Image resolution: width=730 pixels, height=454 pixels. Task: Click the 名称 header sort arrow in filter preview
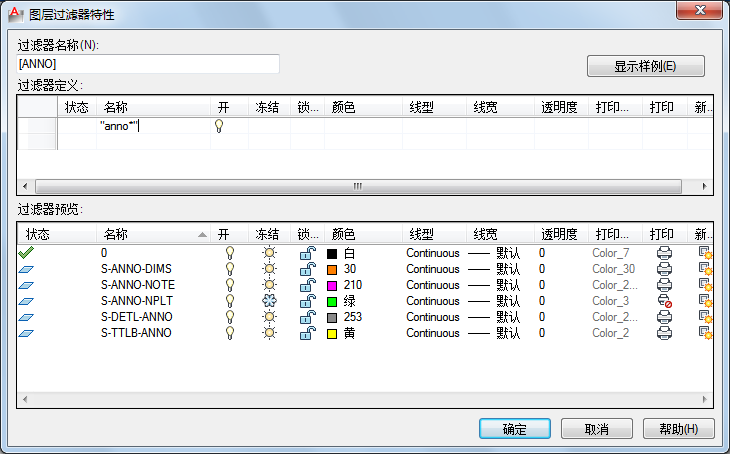[x=203, y=235]
